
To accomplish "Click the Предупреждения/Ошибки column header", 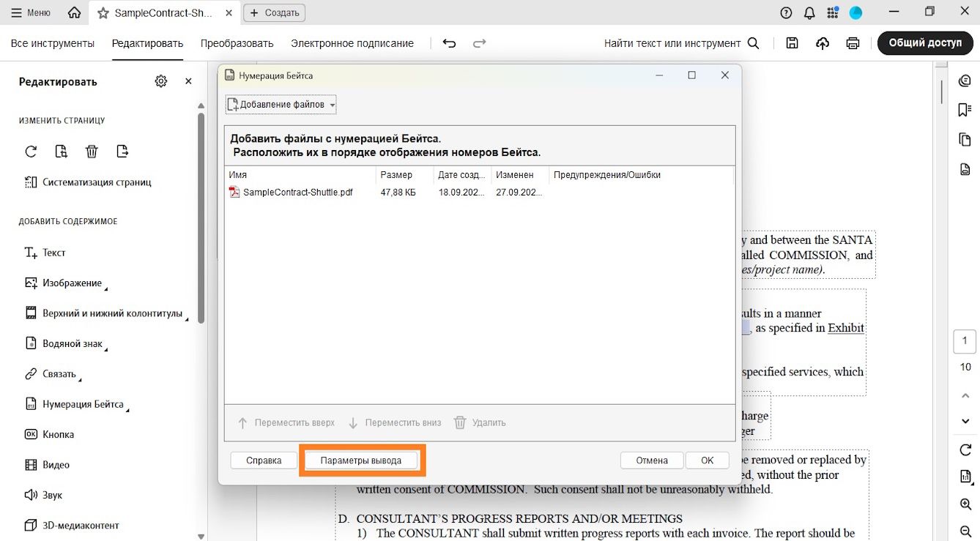I will click(641, 175).
